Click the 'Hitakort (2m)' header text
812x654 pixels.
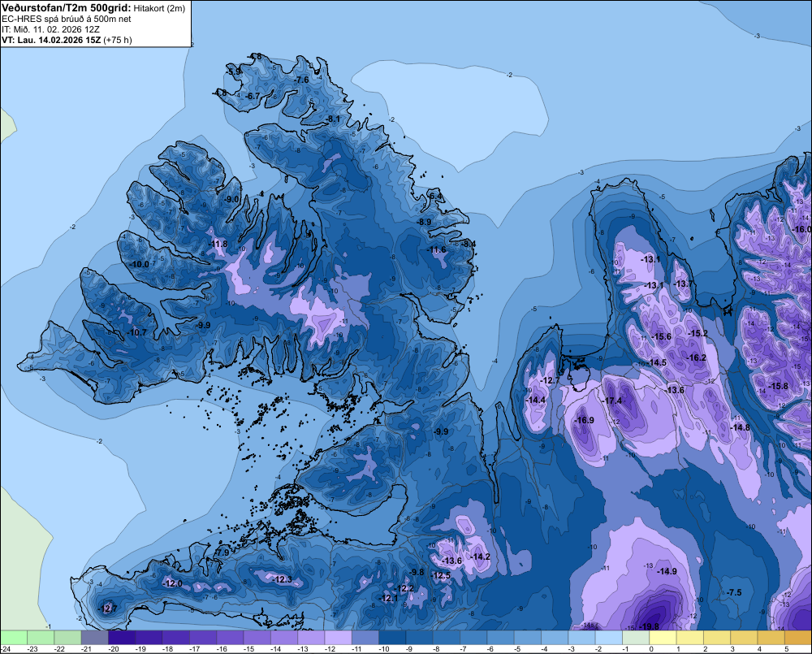tap(159, 8)
